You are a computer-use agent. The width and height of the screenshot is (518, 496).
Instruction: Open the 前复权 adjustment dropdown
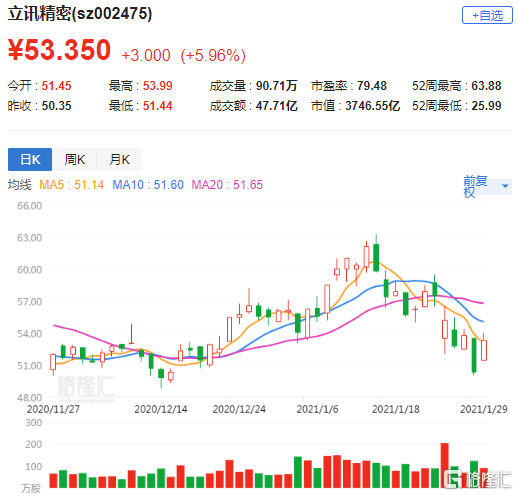[487, 186]
